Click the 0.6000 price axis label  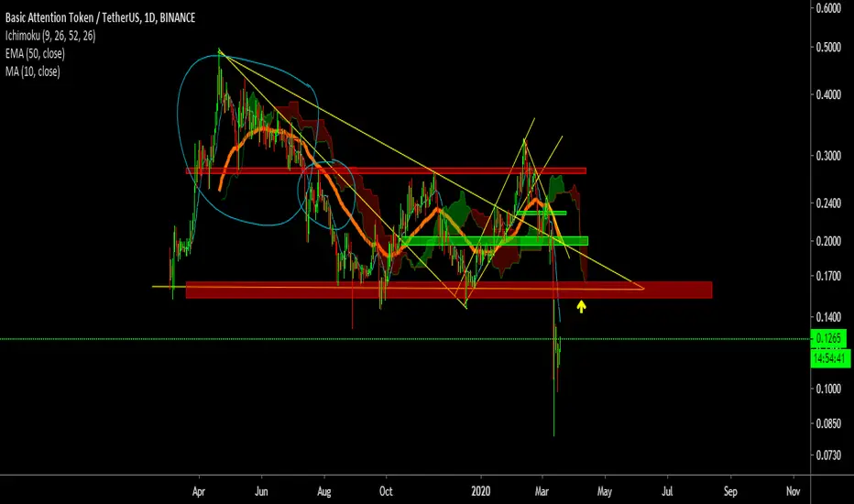click(828, 9)
